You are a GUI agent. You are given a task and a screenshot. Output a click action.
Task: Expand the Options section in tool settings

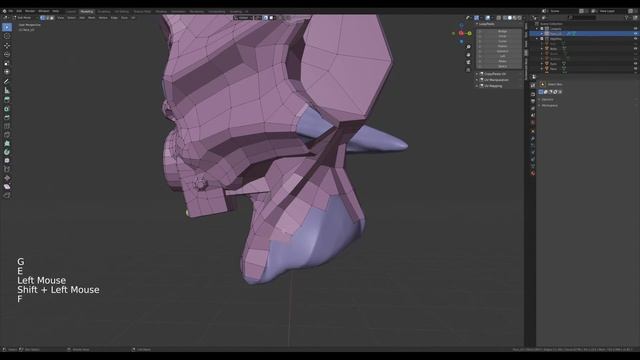coord(547,100)
